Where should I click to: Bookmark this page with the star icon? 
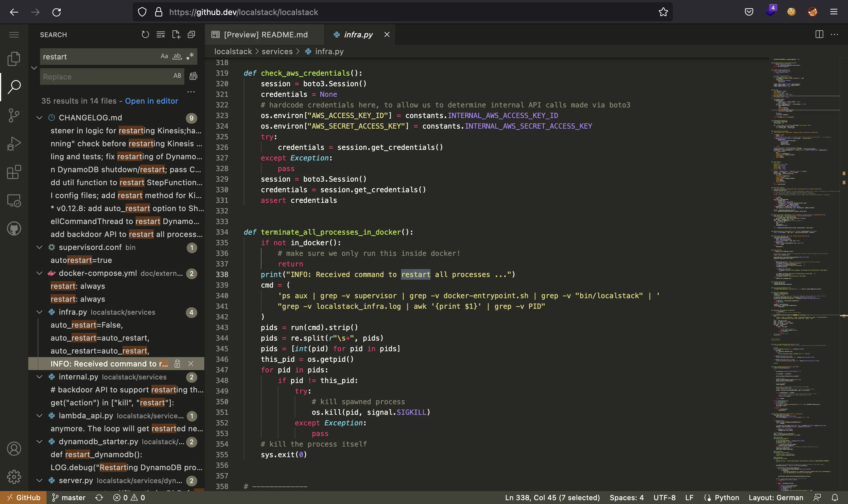[663, 12]
